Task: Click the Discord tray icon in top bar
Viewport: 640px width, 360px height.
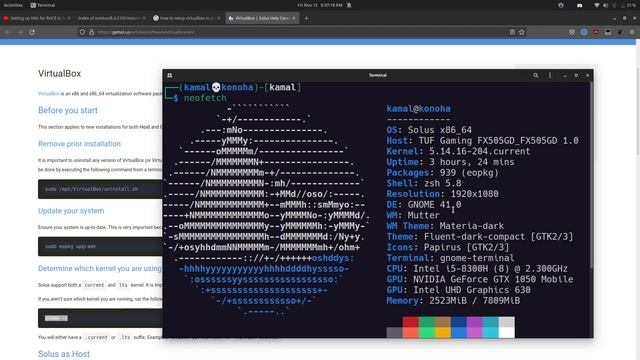Action: click(x=580, y=5)
